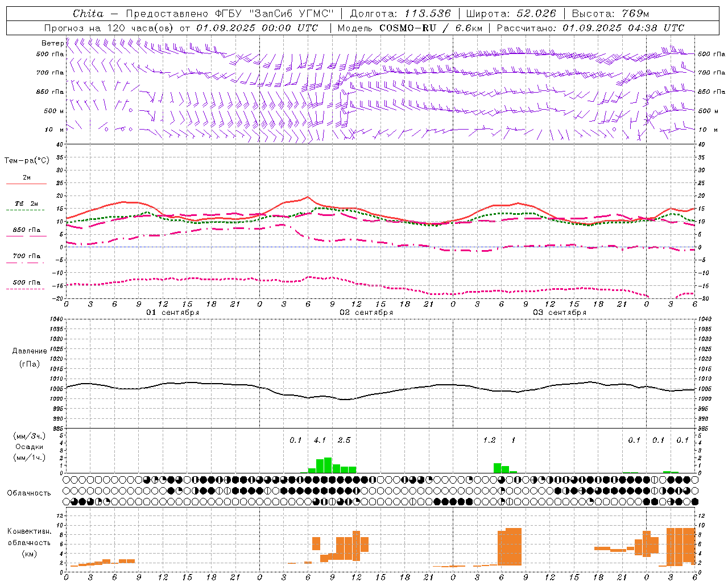The width and height of the screenshot is (728, 582).
Task: Click the date label 01 сентября
Action: (x=173, y=313)
